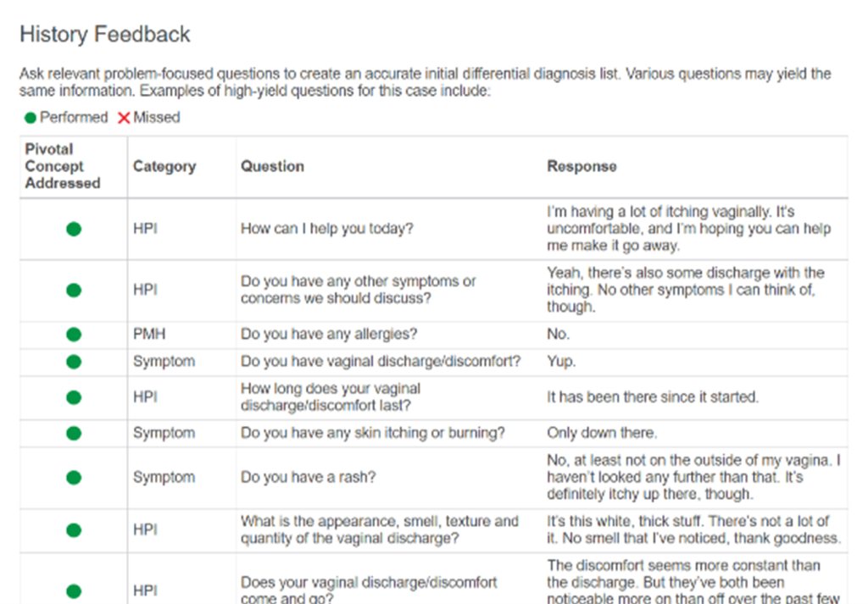This screenshot has width=868, height=604.
Task: Click the green dot for the "How long does" discharge row
Action: click(74, 397)
